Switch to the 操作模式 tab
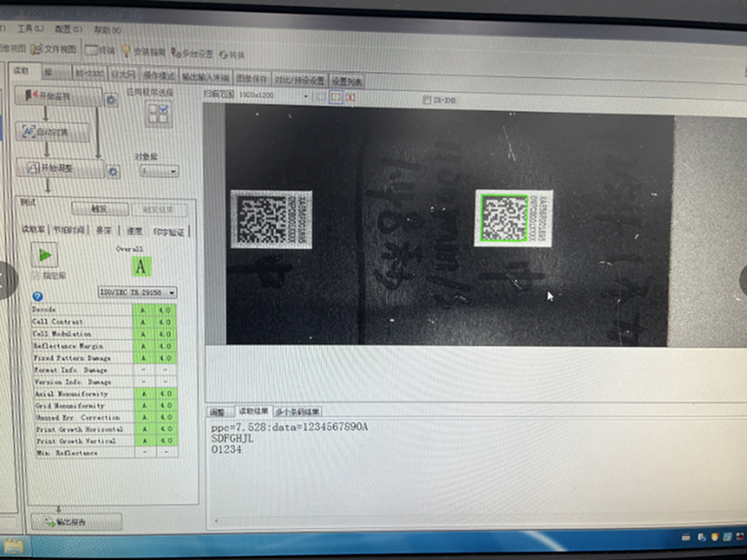Image resolution: width=747 pixels, height=560 pixels. (159, 76)
